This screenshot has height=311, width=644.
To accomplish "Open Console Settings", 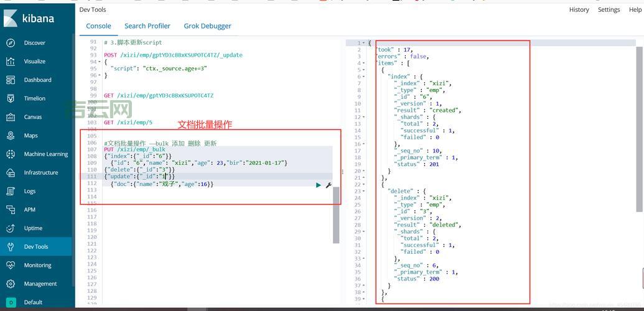I will (609, 9).
